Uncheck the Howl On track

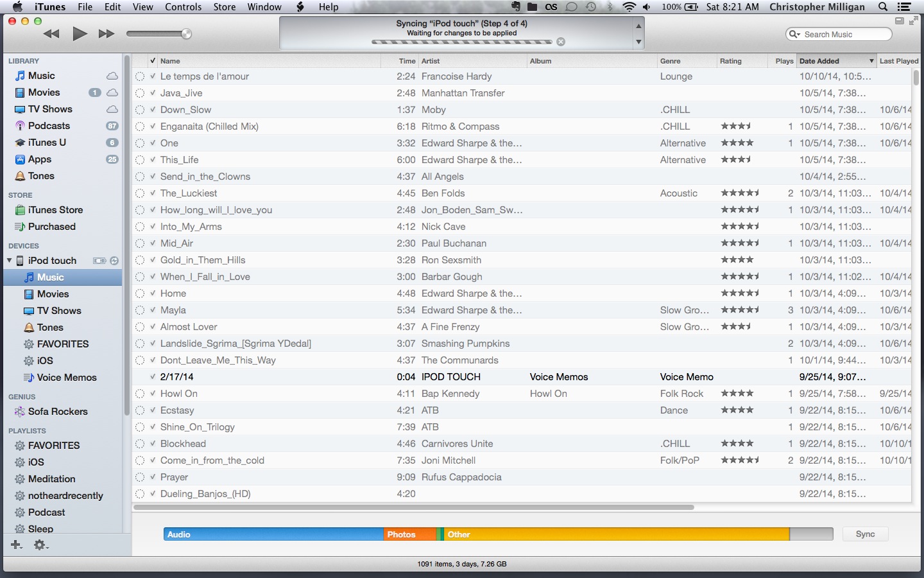point(153,394)
